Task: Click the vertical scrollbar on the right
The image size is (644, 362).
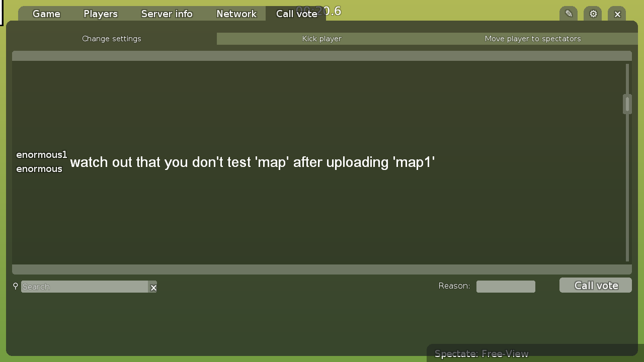Action: [x=626, y=104]
